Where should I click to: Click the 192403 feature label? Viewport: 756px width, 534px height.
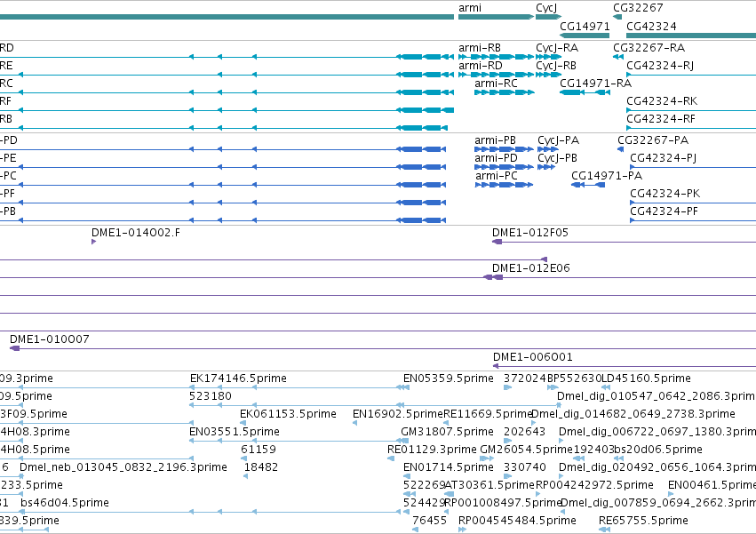click(594, 450)
